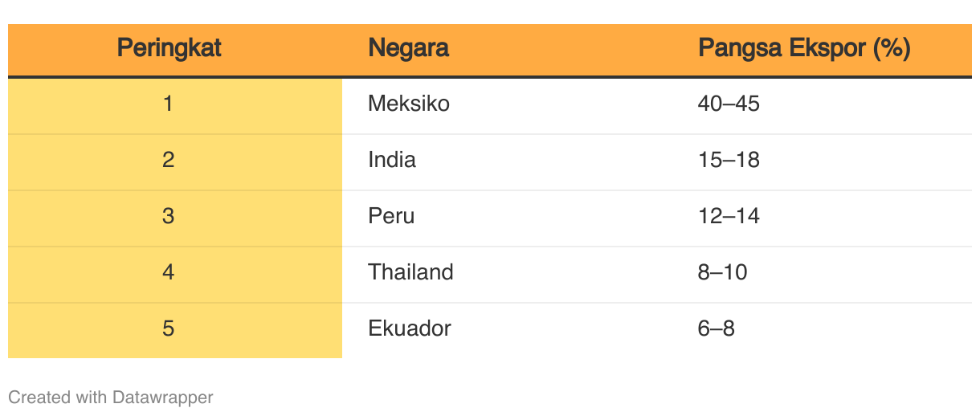Select the 12–14 export share value

729,216
